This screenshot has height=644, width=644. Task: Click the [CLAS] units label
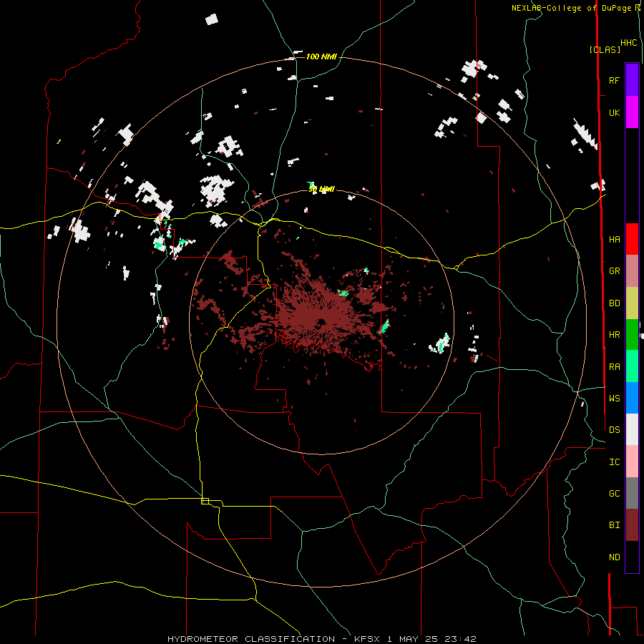click(605, 49)
